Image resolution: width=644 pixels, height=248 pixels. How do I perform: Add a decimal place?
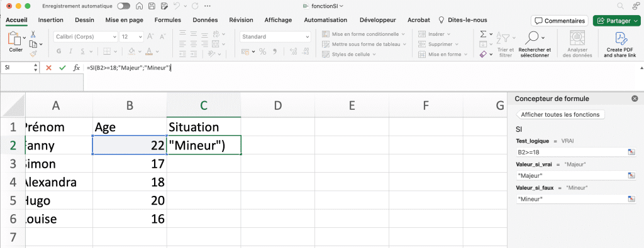[294, 51]
